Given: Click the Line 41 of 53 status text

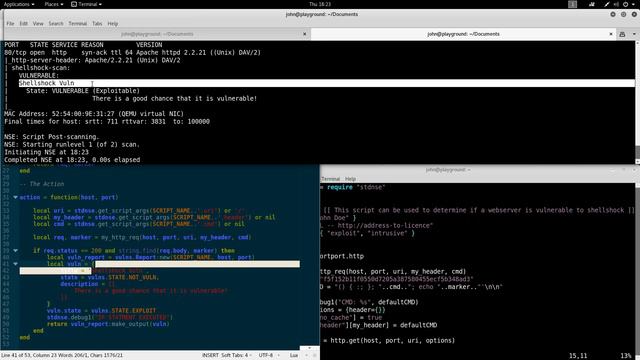Looking at the screenshot, I should pyautogui.click(x=61, y=356).
